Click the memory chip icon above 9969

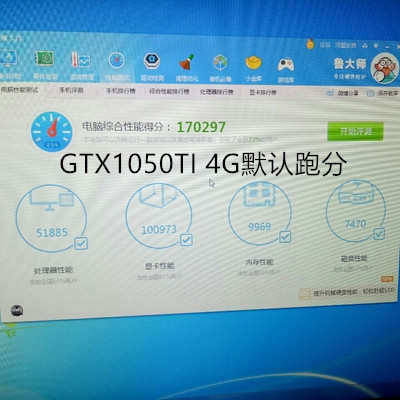pyautogui.click(x=260, y=194)
